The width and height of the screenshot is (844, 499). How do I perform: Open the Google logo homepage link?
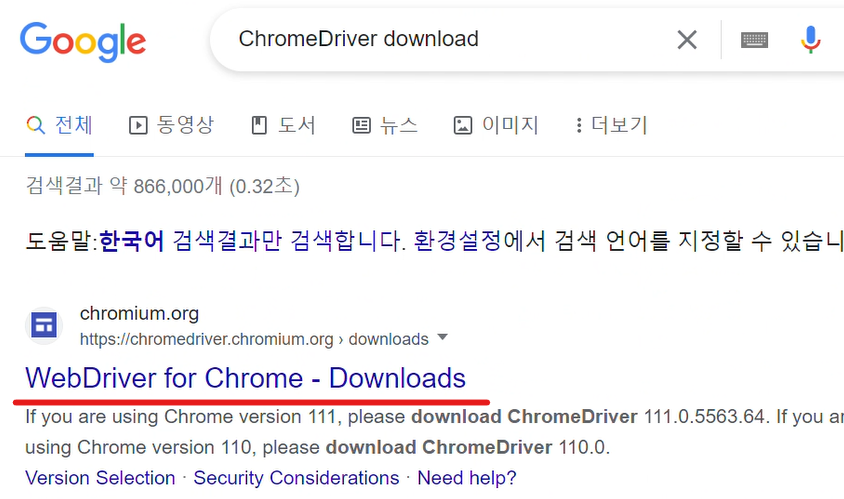[x=83, y=41]
